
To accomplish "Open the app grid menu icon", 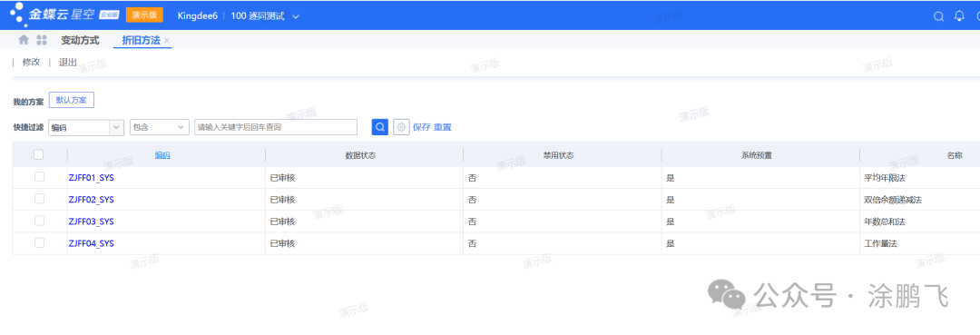I will coord(42,40).
